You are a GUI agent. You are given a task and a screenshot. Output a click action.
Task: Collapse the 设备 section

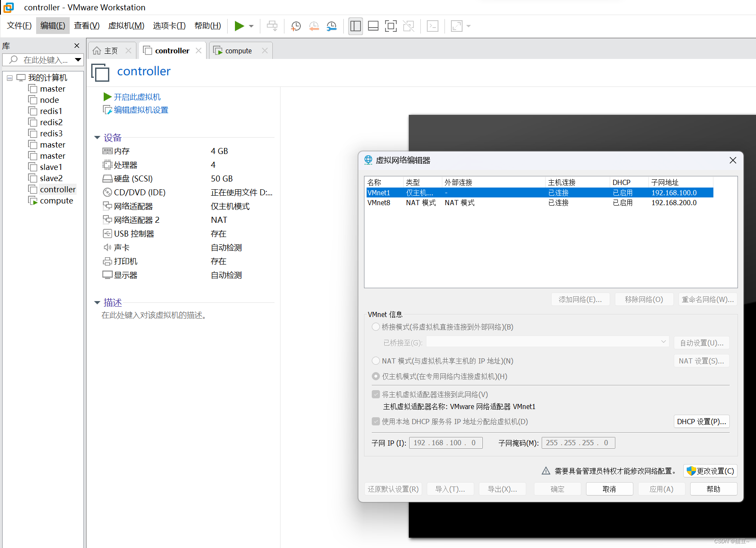pos(97,137)
